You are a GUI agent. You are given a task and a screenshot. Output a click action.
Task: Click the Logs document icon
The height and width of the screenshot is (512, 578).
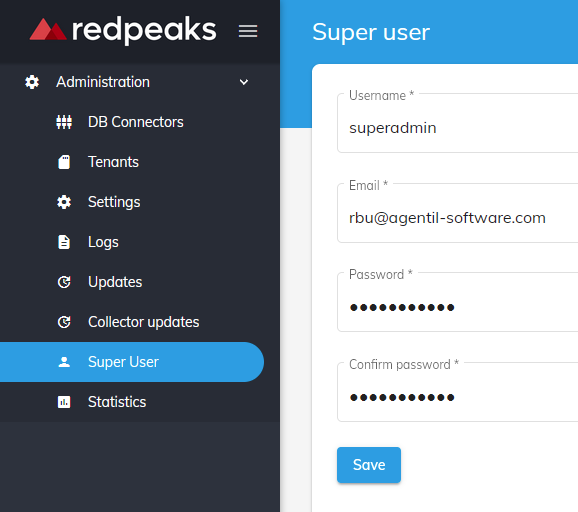[x=64, y=242]
